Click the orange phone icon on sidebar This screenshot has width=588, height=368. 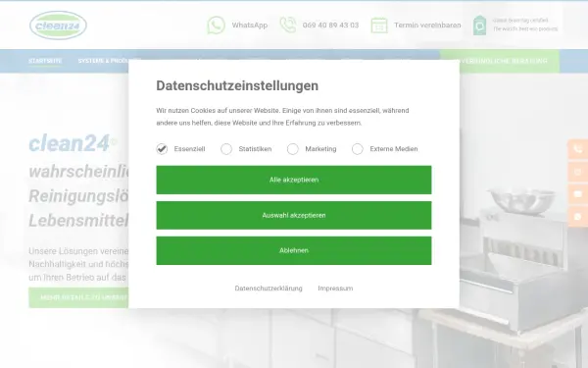tap(578, 149)
